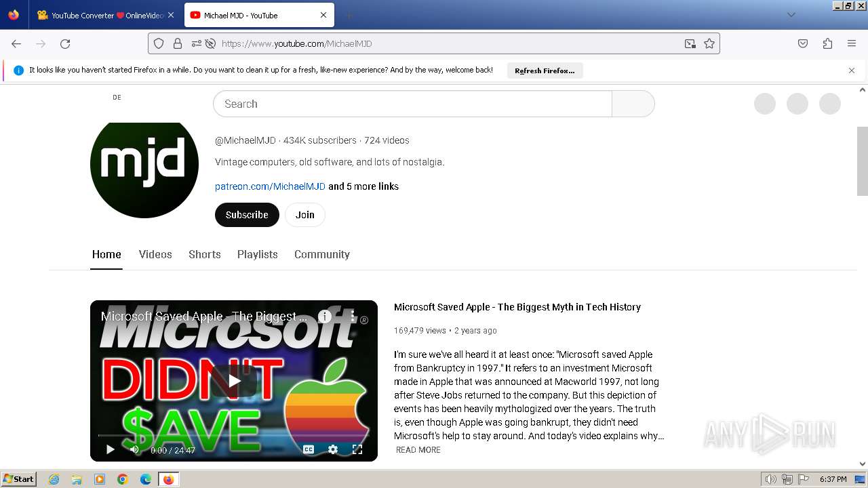Open 'Microsoft Saved Apple' video title link
Image resolution: width=868 pixels, height=488 pixels.
pyautogui.click(x=517, y=307)
